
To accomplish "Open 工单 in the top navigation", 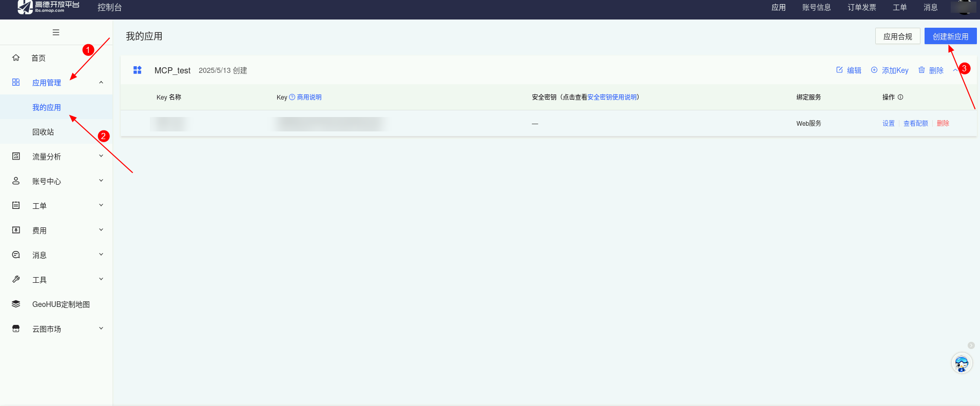I will click(899, 7).
